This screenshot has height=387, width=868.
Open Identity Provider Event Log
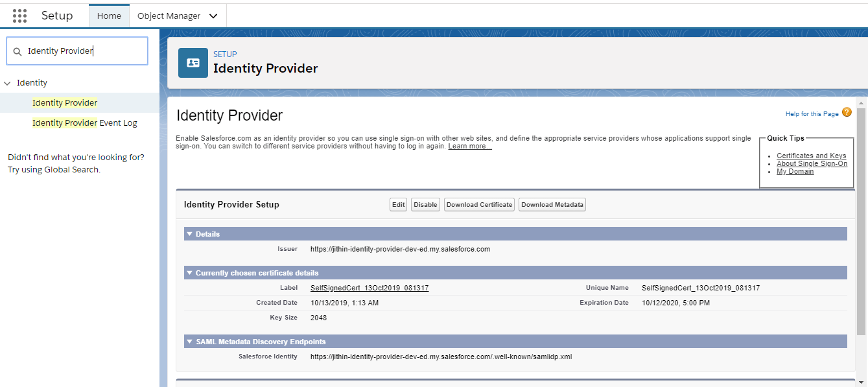pos(85,123)
